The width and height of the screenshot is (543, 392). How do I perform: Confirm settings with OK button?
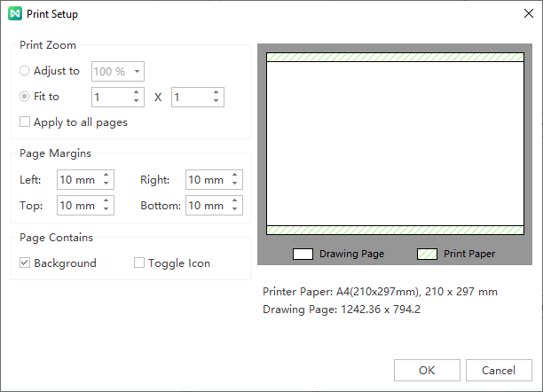427,370
